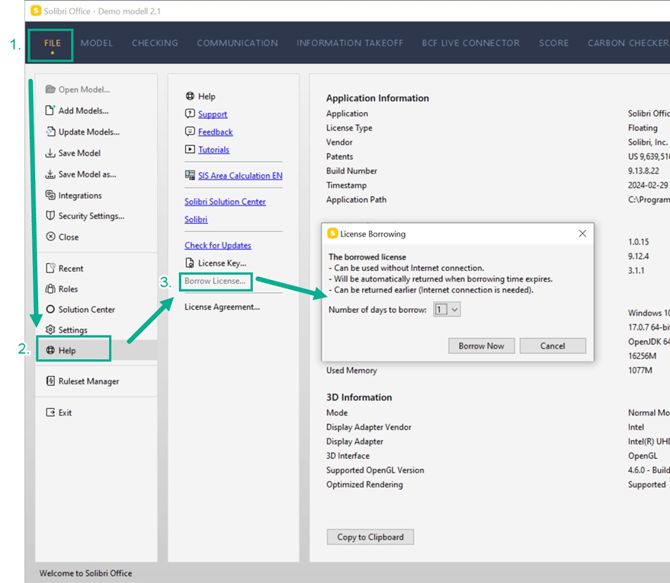Click the Update Models icon

click(50, 132)
